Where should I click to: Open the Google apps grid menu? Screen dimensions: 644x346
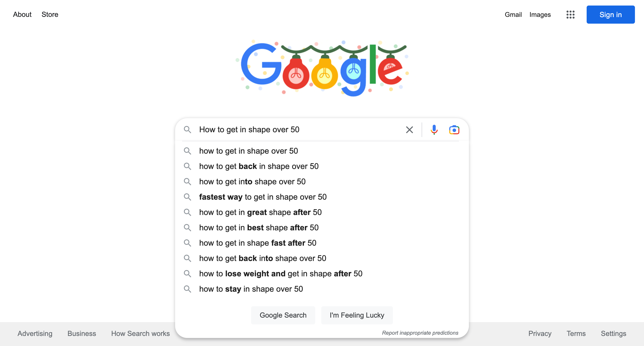[570, 15]
